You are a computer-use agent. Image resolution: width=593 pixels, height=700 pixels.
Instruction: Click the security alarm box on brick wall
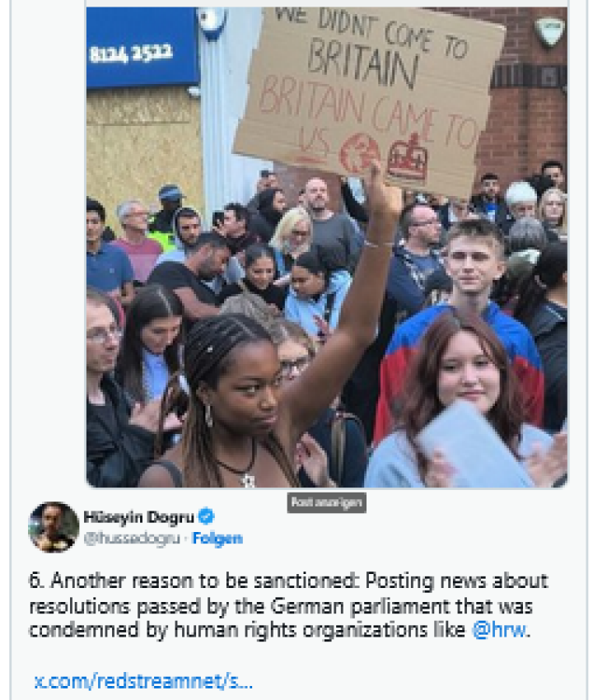click(x=549, y=30)
